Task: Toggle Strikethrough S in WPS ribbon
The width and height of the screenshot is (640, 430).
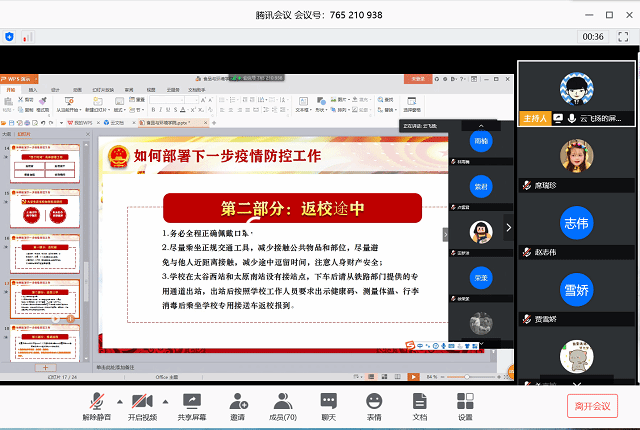Action: click(x=176, y=110)
